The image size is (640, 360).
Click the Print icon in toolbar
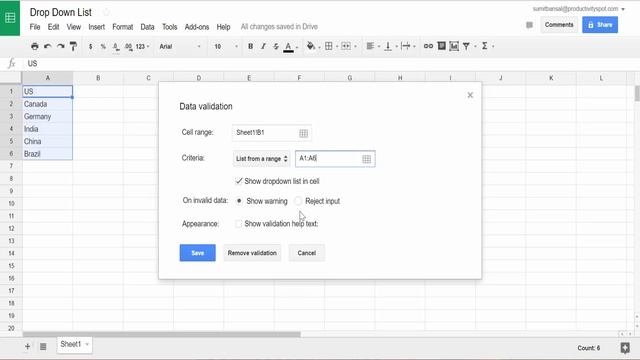click(x=35, y=46)
